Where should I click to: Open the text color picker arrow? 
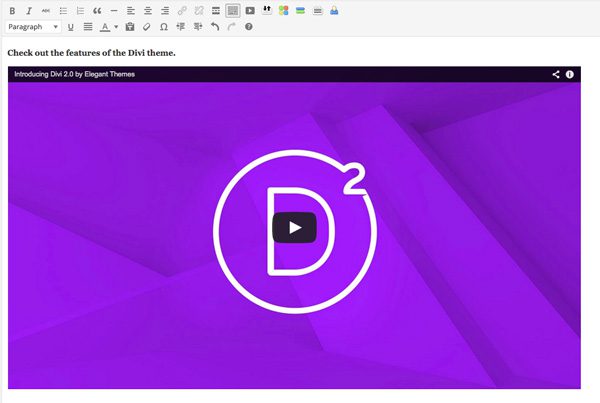tap(116, 27)
